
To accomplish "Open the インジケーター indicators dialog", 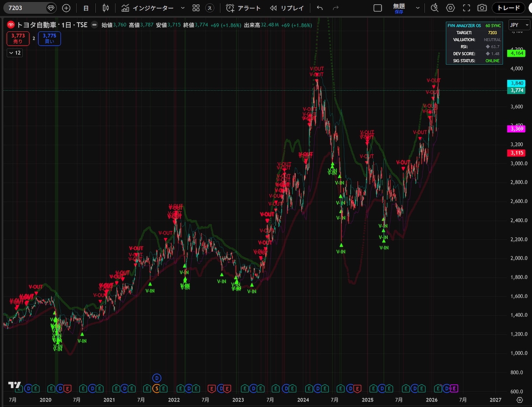I will [x=147, y=8].
